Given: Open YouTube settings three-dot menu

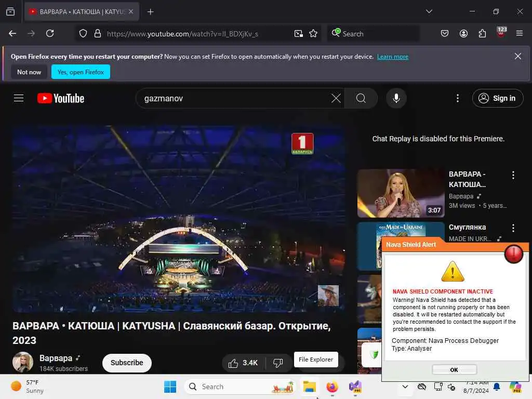Looking at the screenshot, I should pos(458,98).
